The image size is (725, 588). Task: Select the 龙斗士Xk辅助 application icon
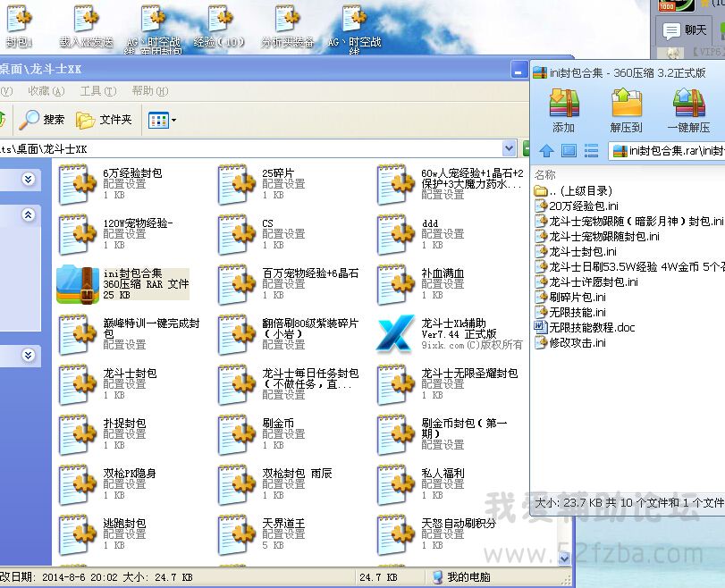coord(395,333)
